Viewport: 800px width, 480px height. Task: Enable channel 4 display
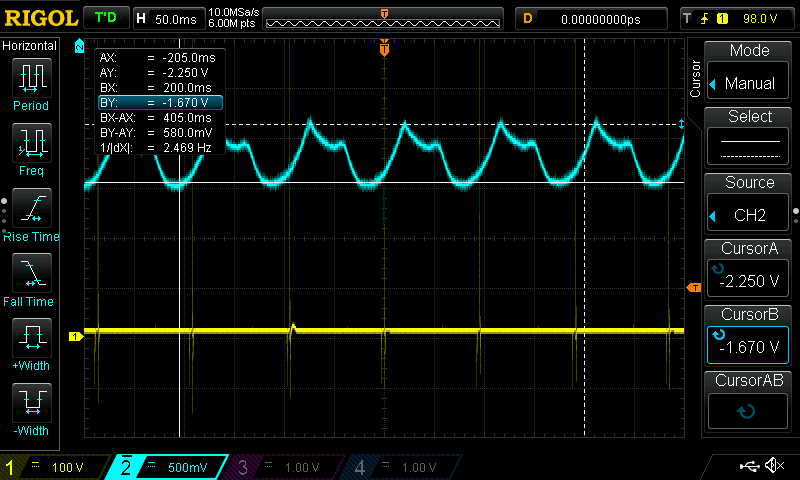click(x=398, y=467)
